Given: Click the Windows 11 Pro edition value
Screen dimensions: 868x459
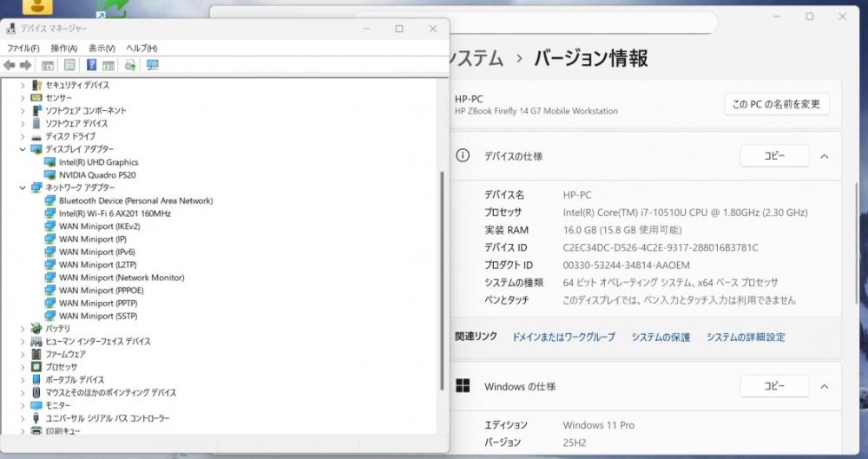Looking at the screenshot, I should pos(598,425).
